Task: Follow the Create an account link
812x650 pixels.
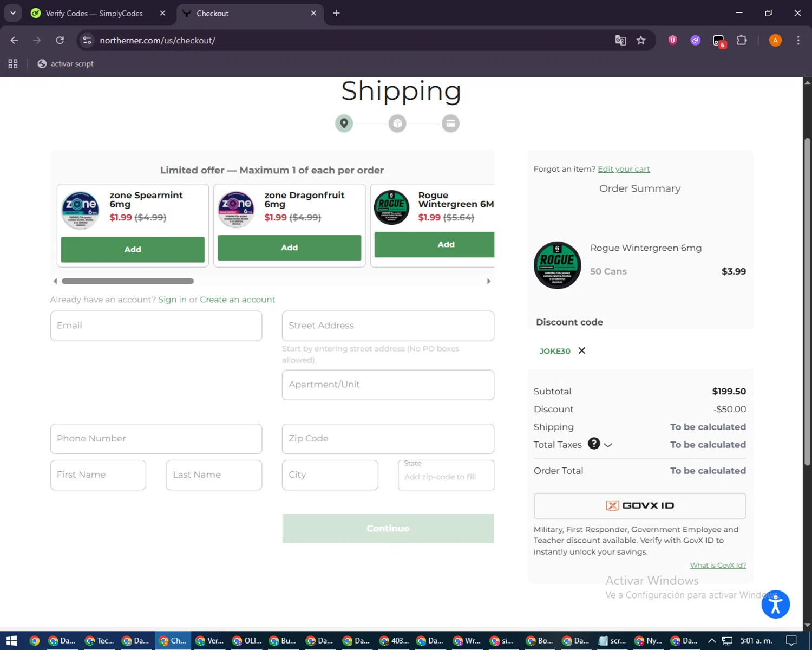Action: coord(237,300)
